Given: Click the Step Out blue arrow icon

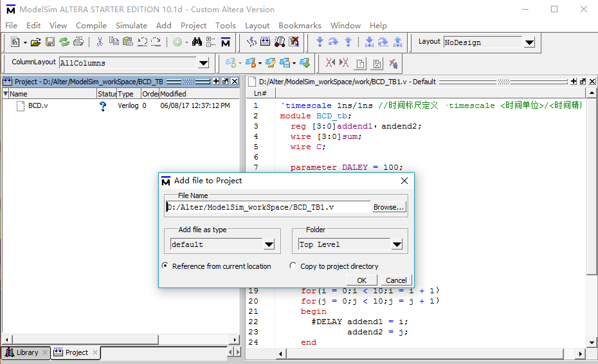Looking at the screenshot, I should tap(348, 42).
